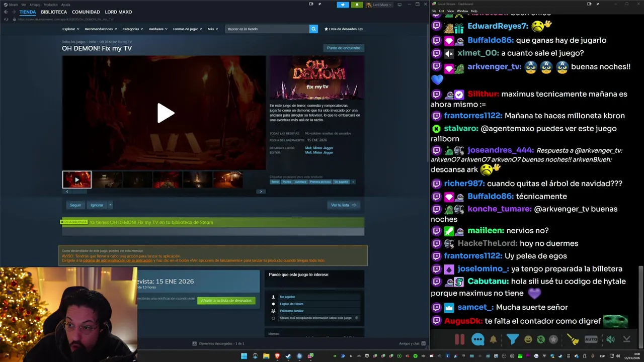Toggle the AUTO button in Social Stream

(x=591, y=339)
